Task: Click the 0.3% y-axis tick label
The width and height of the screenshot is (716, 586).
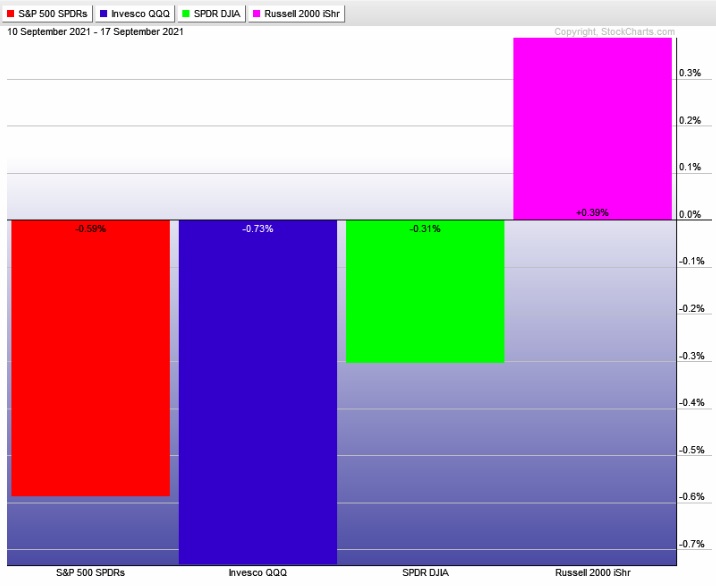Action: (690, 73)
